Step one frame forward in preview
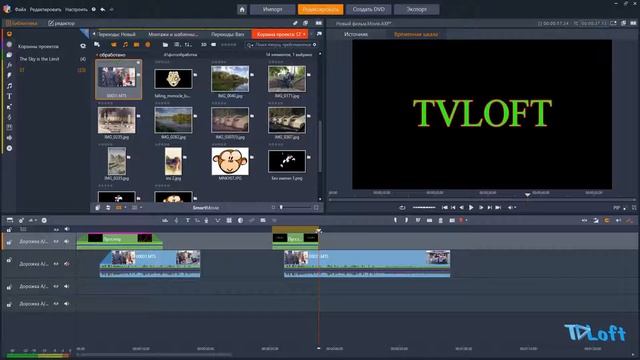Viewport: 640px width, 360px height. coord(481,208)
